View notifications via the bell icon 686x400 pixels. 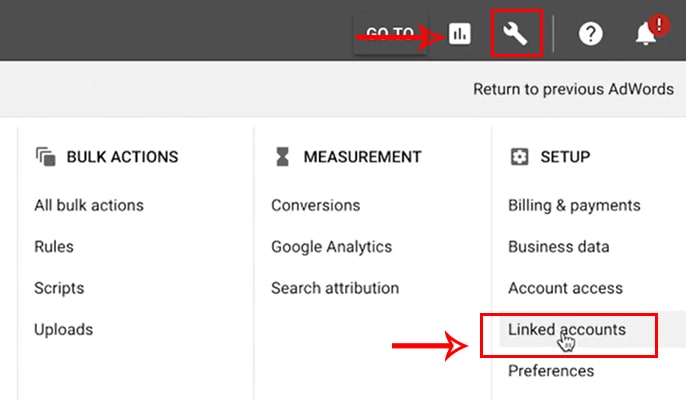pos(646,35)
